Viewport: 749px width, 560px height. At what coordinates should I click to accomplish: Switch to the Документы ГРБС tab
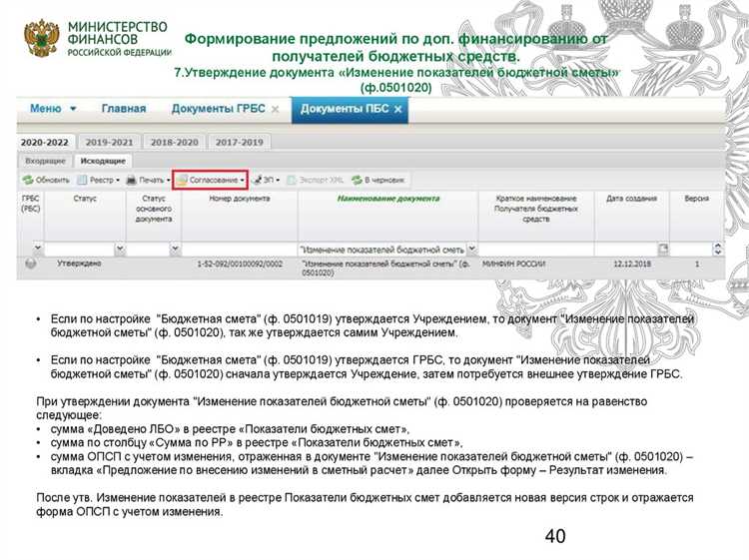219,109
